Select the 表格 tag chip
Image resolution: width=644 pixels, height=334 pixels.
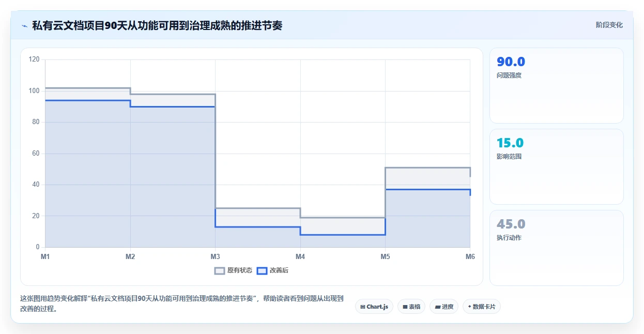coord(411,307)
